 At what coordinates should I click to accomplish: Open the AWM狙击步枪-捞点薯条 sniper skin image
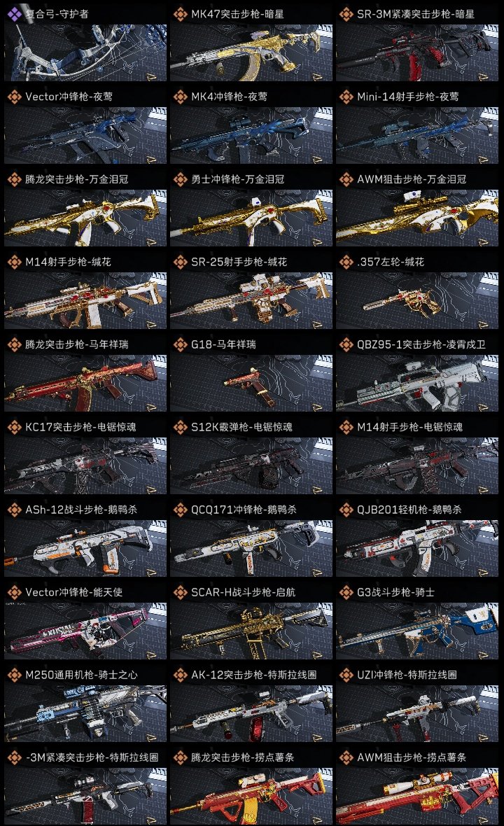(417, 796)
